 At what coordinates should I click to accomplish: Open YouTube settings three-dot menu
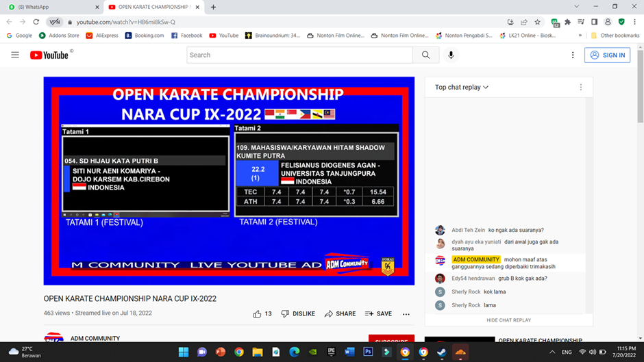coord(573,55)
